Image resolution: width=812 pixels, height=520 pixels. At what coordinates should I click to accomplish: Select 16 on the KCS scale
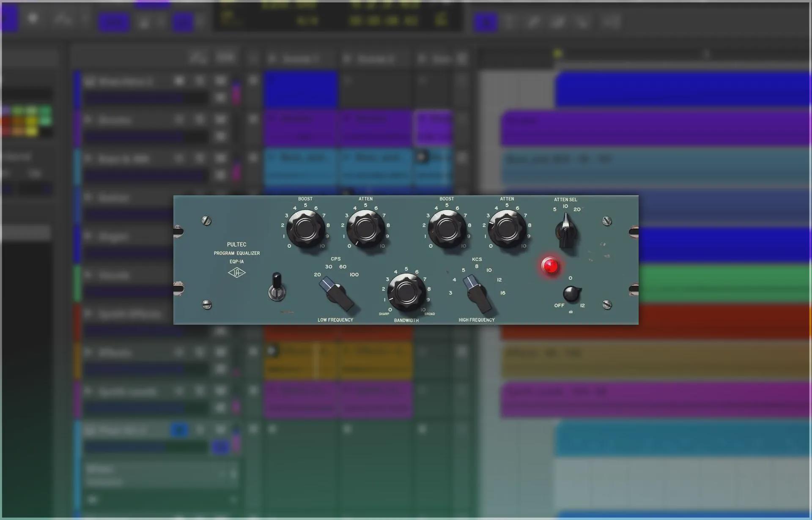click(x=503, y=293)
